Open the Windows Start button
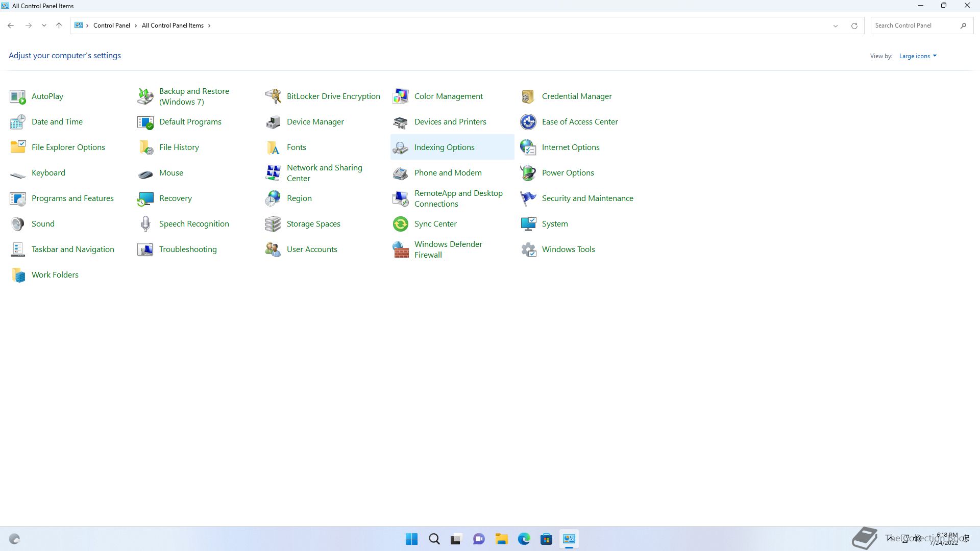Screen dimensions: 980x551 [x=411, y=539]
